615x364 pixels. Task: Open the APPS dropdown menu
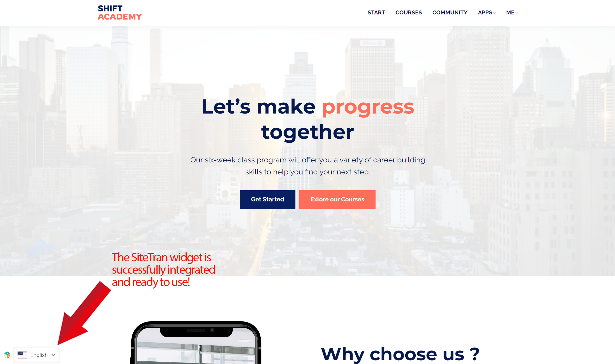click(486, 13)
